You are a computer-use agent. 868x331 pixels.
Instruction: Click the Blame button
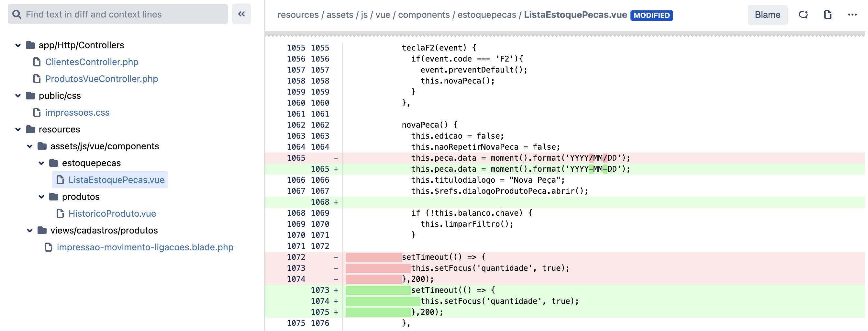pos(767,15)
